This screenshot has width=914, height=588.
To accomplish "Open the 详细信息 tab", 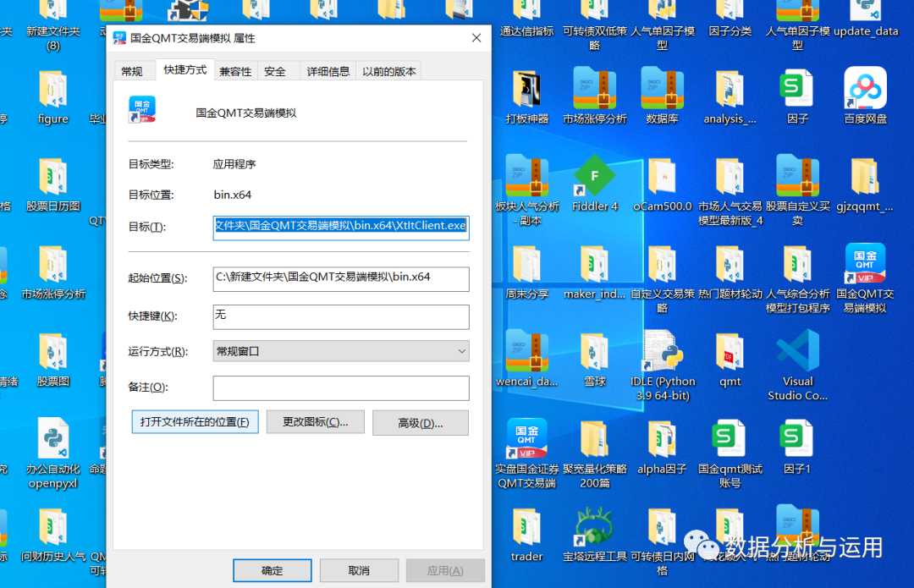I will pyautogui.click(x=328, y=71).
